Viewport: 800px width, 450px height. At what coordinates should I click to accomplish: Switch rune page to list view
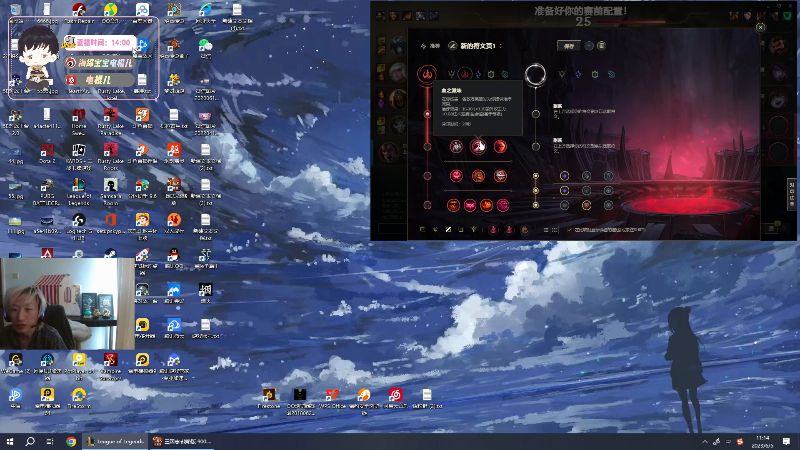click(x=545, y=230)
